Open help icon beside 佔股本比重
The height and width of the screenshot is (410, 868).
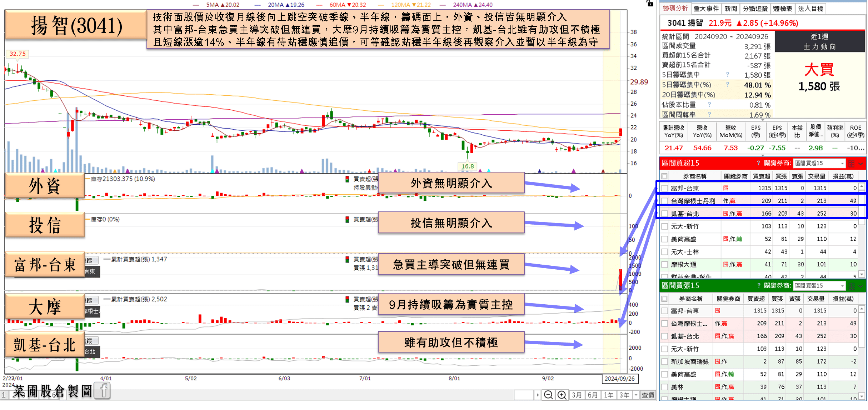[x=709, y=104]
